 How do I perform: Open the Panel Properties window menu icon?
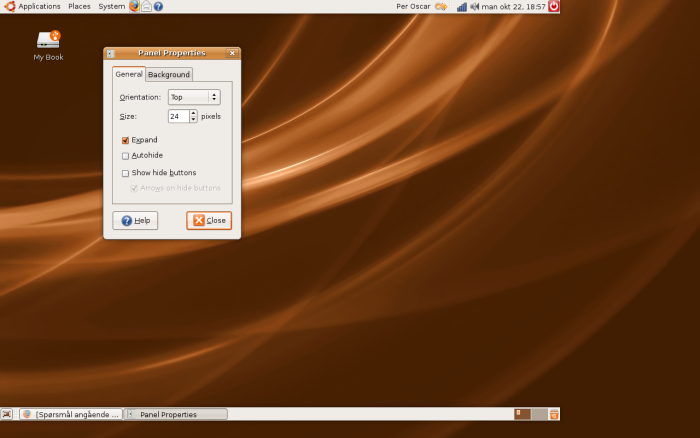(111, 53)
